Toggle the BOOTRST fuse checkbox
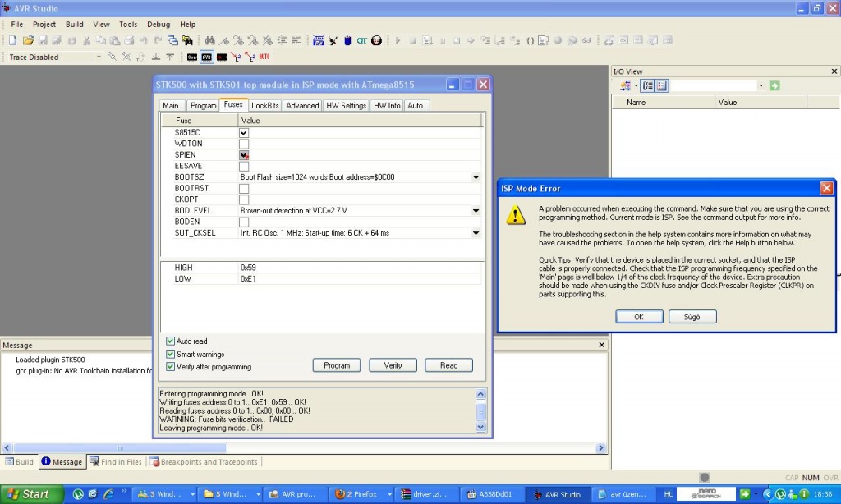The height and width of the screenshot is (504, 841). tap(244, 189)
